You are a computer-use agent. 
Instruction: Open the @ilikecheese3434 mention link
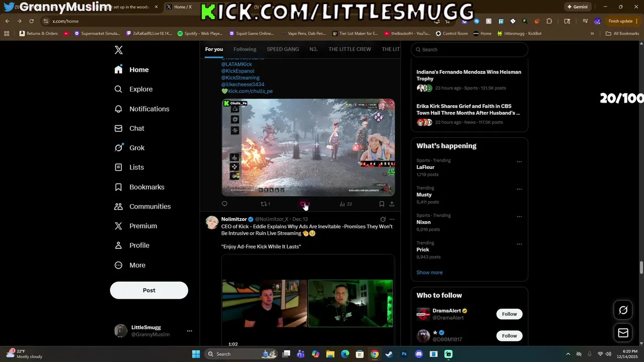(x=243, y=84)
